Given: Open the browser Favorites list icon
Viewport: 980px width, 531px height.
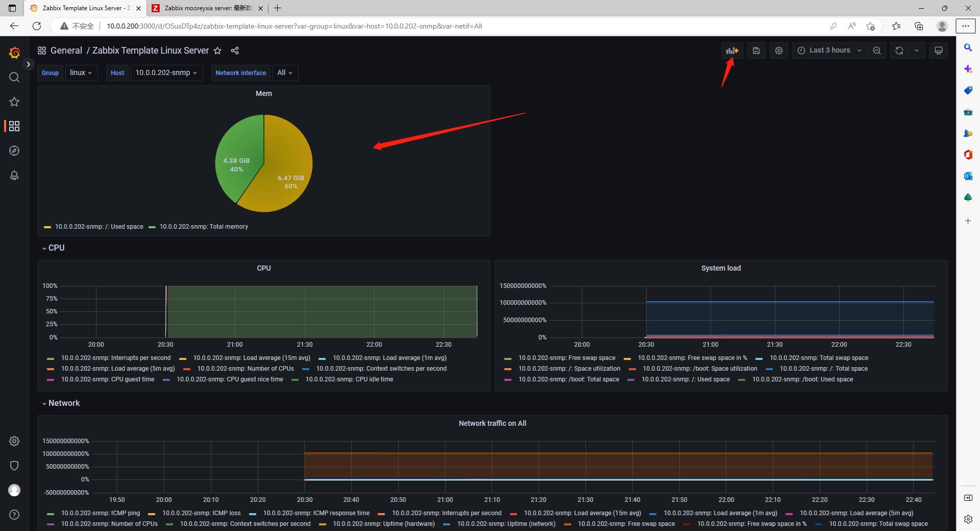Looking at the screenshot, I should [x=896, y=26].
